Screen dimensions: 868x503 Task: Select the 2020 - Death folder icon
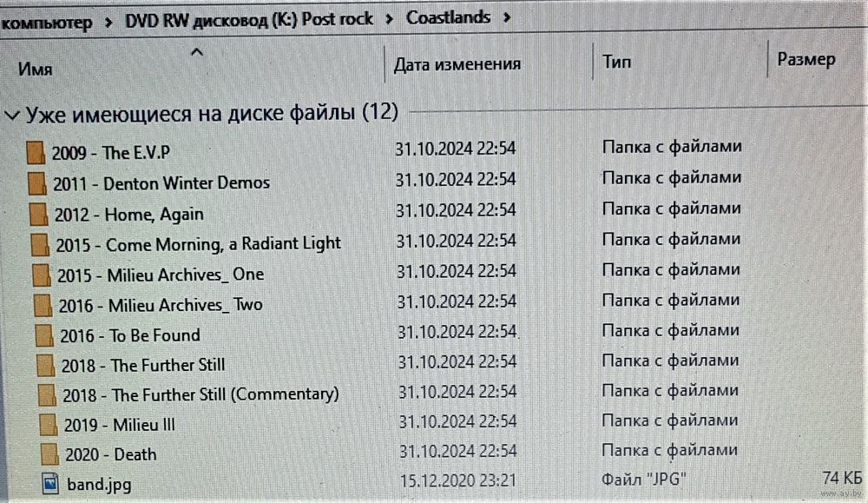(x=49, y=454)
